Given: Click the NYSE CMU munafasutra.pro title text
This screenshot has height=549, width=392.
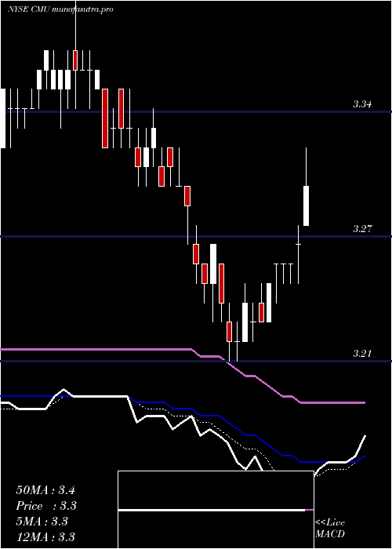Looking at the screenshot, I should click(x=60, y=9).
